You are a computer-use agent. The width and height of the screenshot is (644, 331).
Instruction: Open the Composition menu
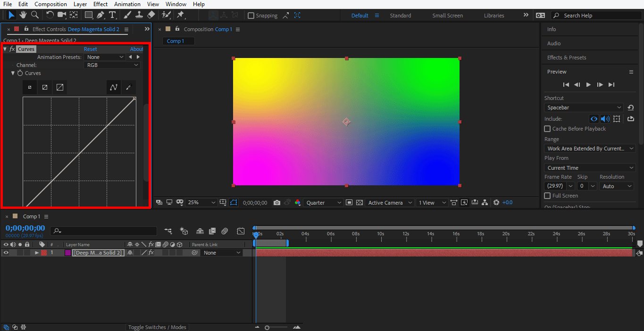[x=50, y=4]
